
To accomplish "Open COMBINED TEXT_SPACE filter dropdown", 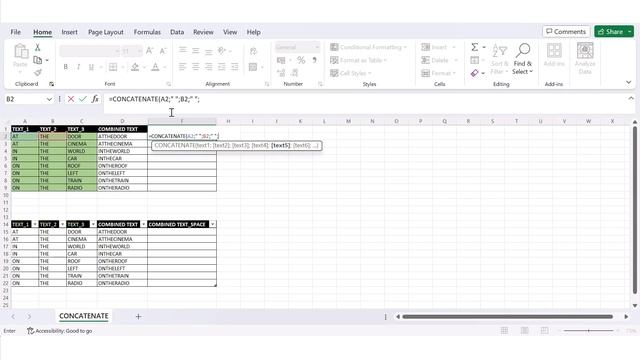I will [212, 224].
